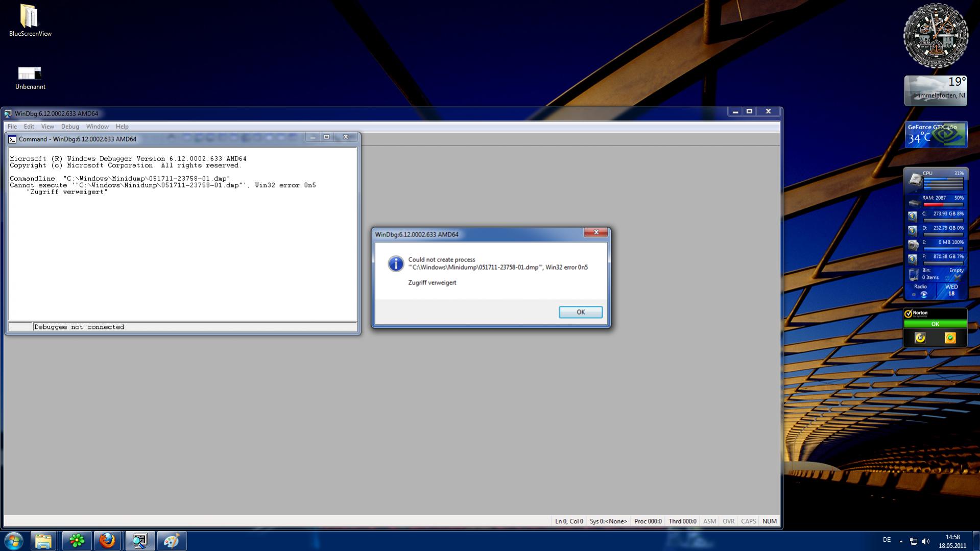Open the volume control tray icon
980x551 pixels.
[x=926, y=541]
